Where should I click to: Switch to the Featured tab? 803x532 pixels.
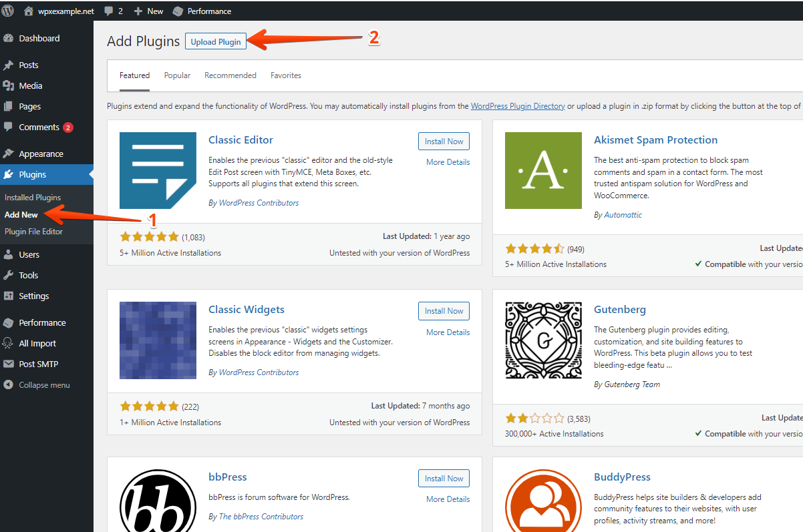coord(135,75)
